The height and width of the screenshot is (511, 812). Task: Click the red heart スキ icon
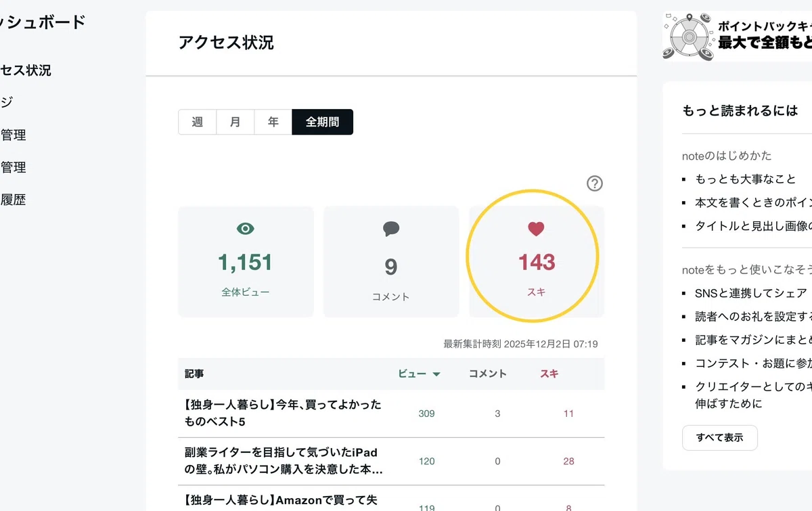pyautogui.click(x=536, y=229)
